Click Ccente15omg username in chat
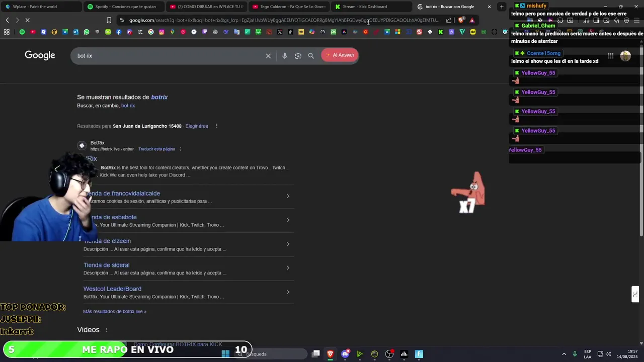The width and height of the screenshot is (644, 362). [543, 53]
